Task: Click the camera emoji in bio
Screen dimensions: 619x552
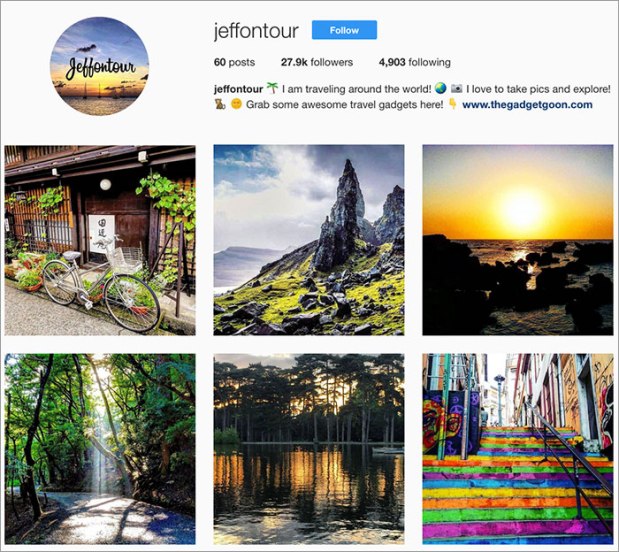Action: point(456,88)
